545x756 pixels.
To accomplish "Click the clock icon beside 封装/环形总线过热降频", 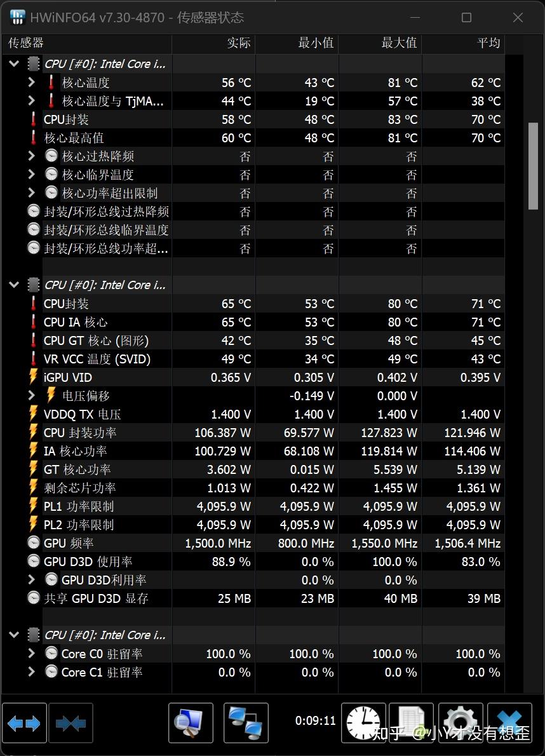I will pyautogui.click(x=33, y=211).
